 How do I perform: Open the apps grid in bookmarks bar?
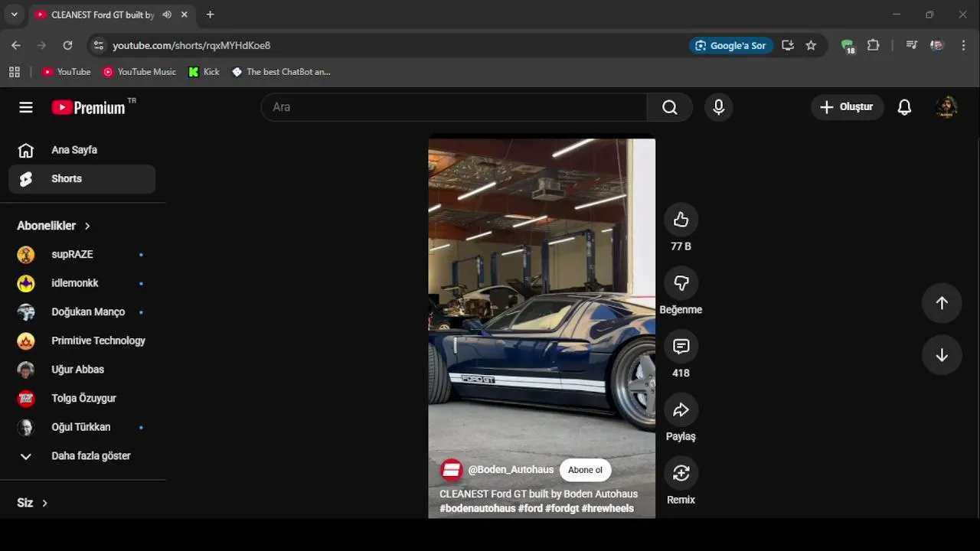15,72
